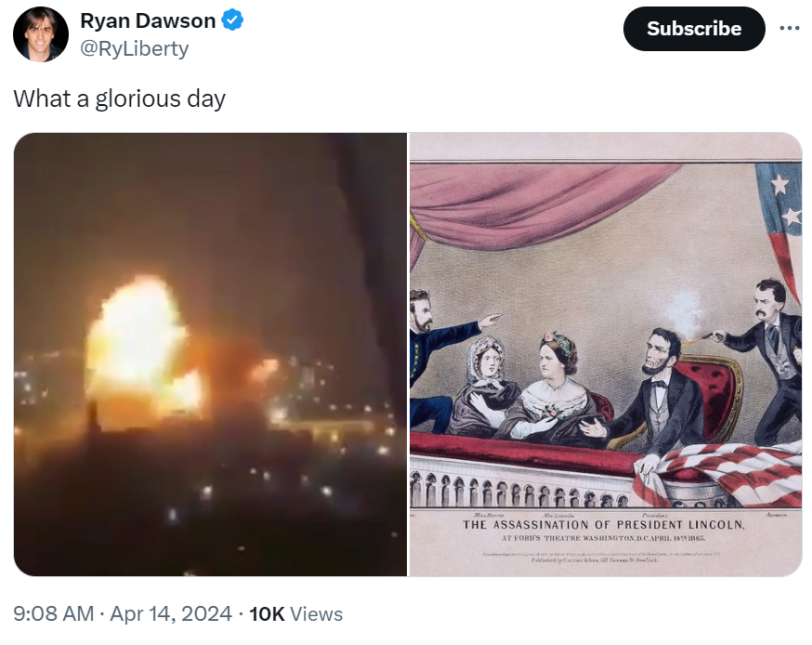Open the Lincoln assassination illustration

[606, 354]
